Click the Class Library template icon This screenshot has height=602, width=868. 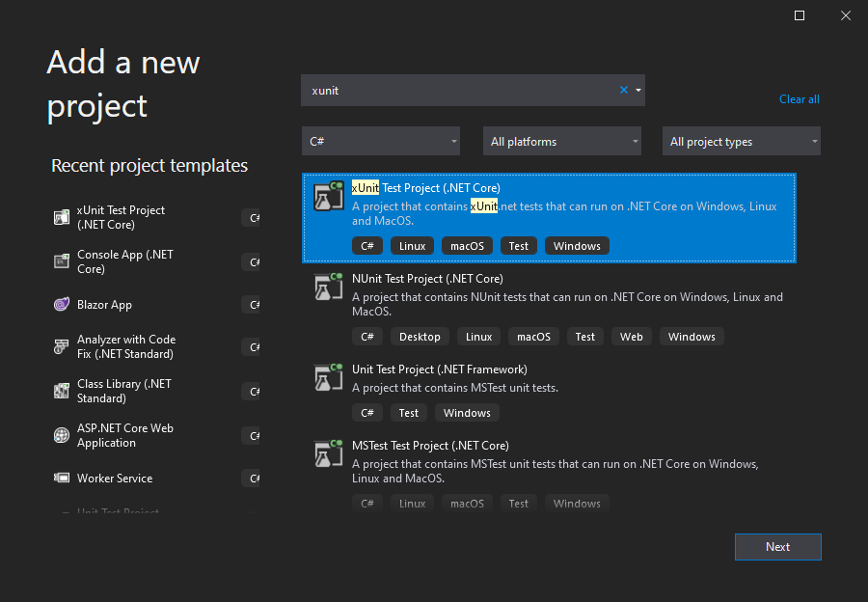point(61,392)
